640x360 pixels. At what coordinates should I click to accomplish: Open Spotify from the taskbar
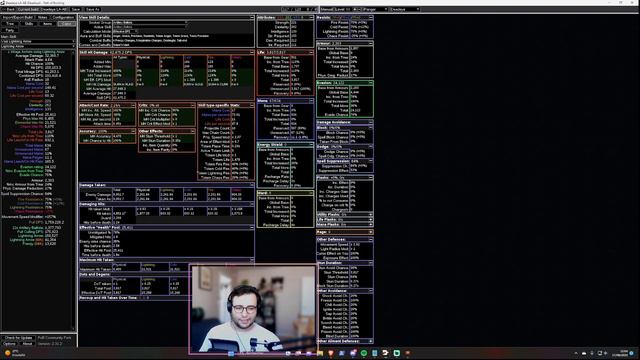click(x=364, y=353)
